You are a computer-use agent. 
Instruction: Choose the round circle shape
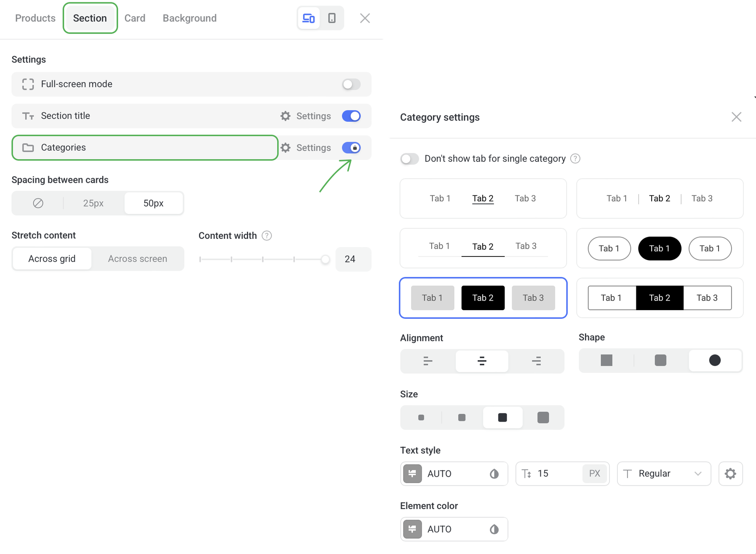(715, 360)
